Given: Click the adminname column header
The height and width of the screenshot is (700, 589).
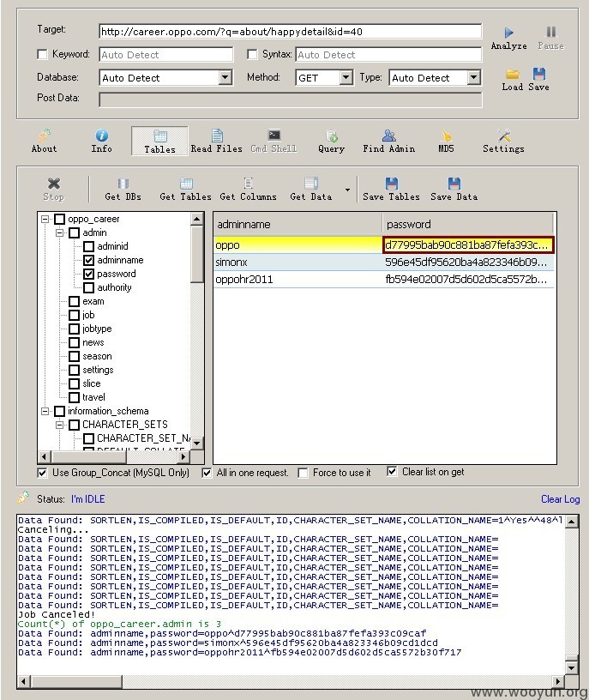Looking at the screenshot, I should click(298, 224).
